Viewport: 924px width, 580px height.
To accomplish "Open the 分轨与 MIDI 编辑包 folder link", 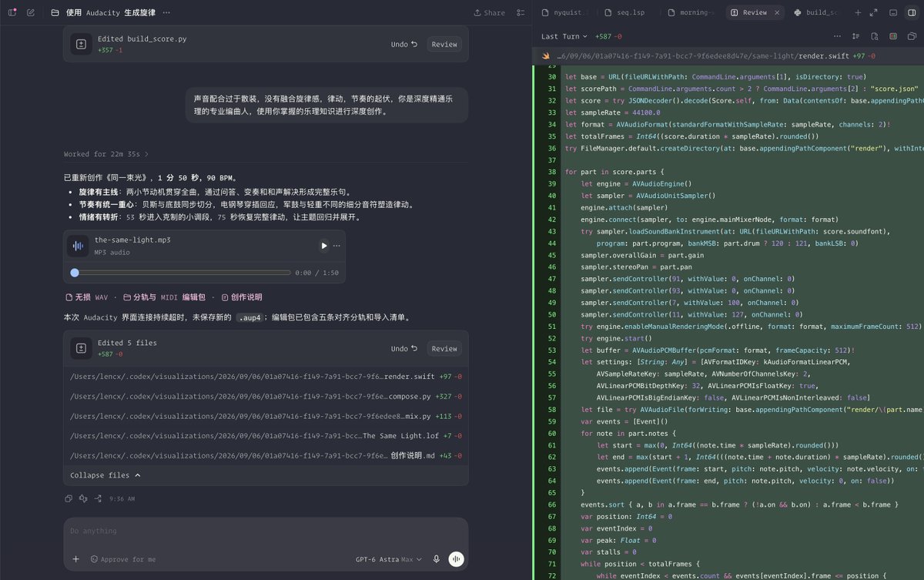I will coord(164,297).
